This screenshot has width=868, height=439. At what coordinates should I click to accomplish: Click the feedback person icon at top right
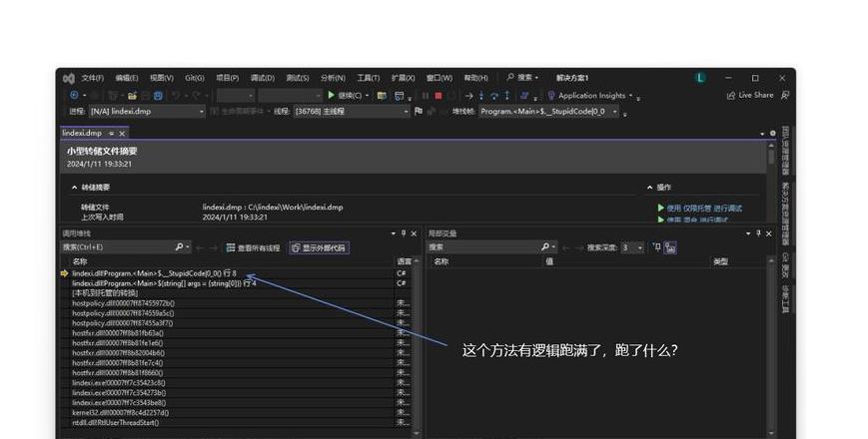click(x=784, y=95)
